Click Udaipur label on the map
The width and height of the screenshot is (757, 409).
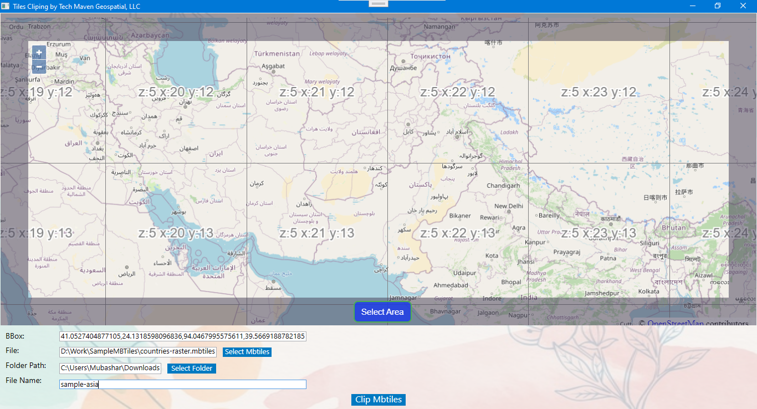[x=464, y=273]
